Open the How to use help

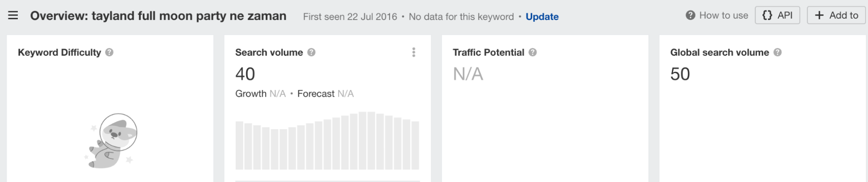pos(717,15)
